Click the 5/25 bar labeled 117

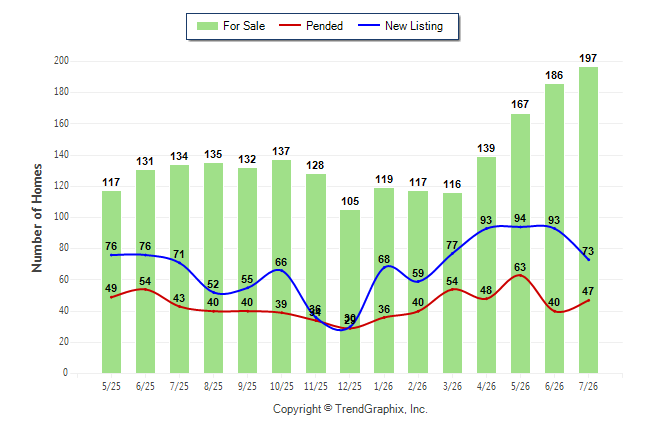point(111,282)
